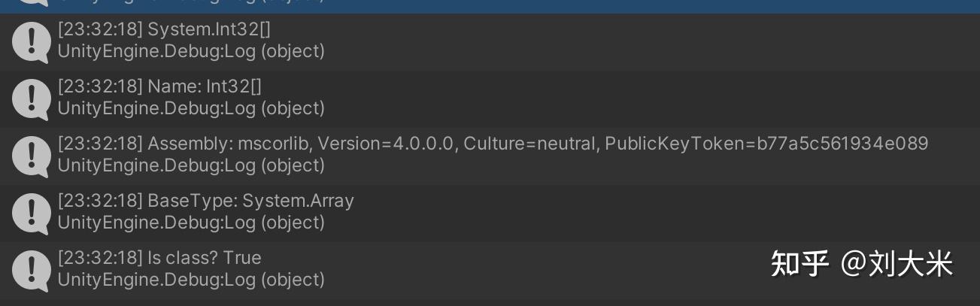Click the 知乎 watermark logo
Image resolution: width=980 pixels, height=306 pixels.
tap(799, 264)
